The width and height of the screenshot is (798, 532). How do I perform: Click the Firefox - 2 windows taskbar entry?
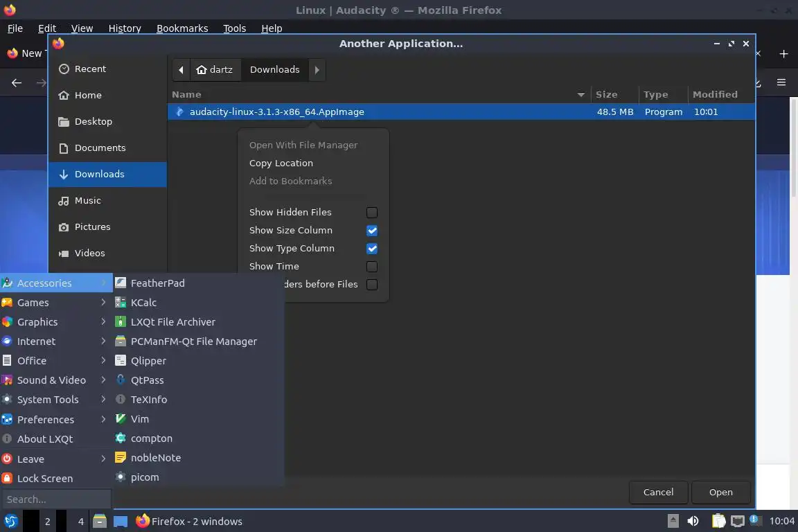189,522
